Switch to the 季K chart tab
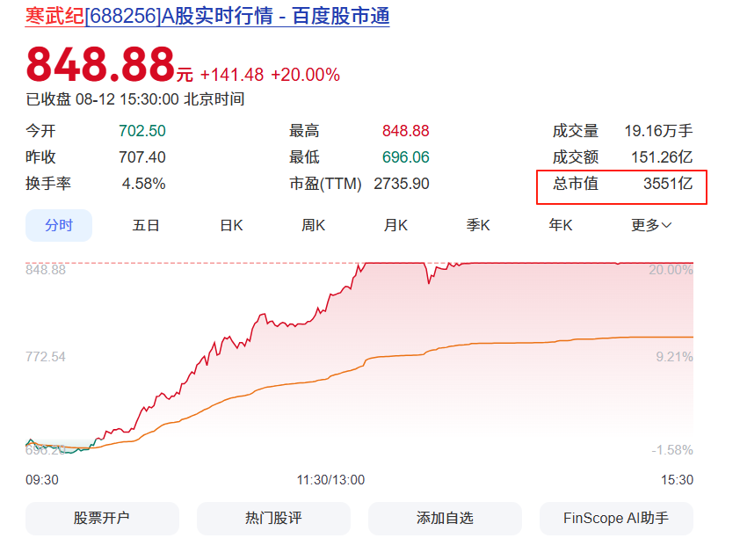The height and width of the screenshot is (560, 740). 478,225
